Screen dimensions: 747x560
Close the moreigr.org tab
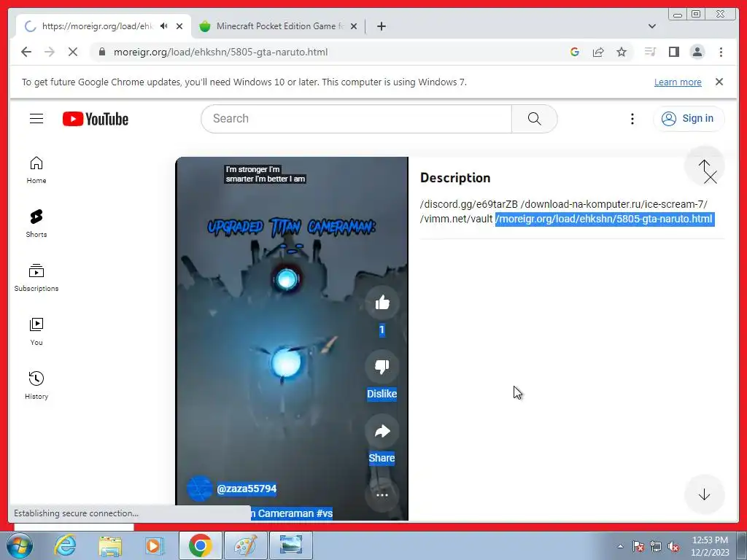[x=179, y=26]
